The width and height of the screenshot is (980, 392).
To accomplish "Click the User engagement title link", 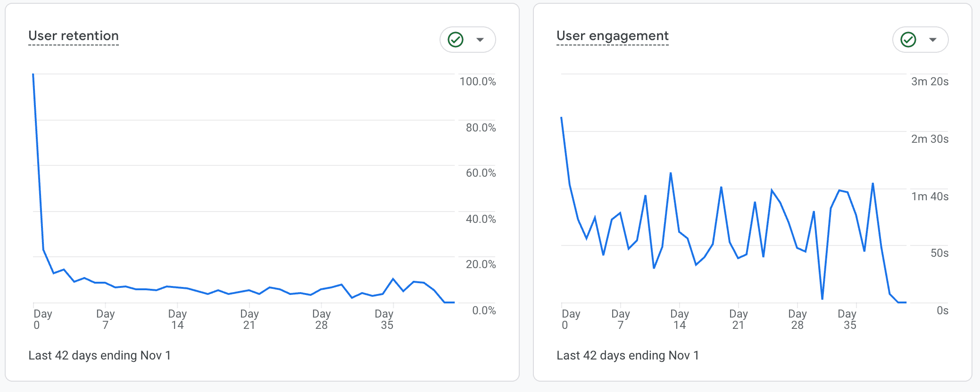I will coord(612,36).
